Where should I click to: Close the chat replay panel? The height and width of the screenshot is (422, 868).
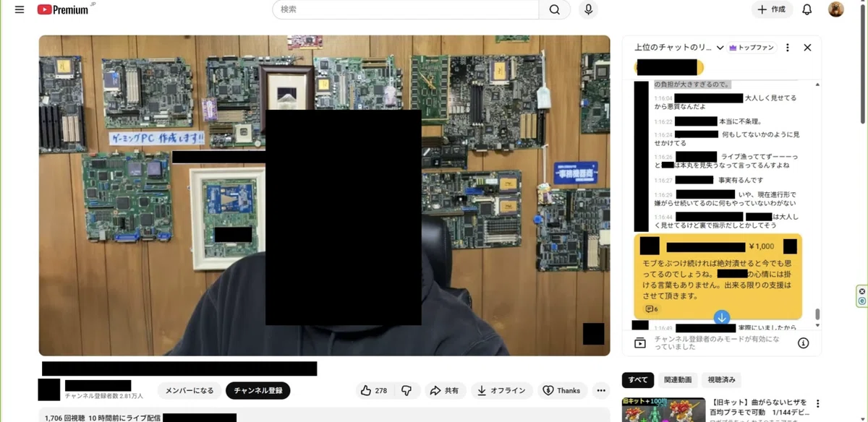pos(807,48)
